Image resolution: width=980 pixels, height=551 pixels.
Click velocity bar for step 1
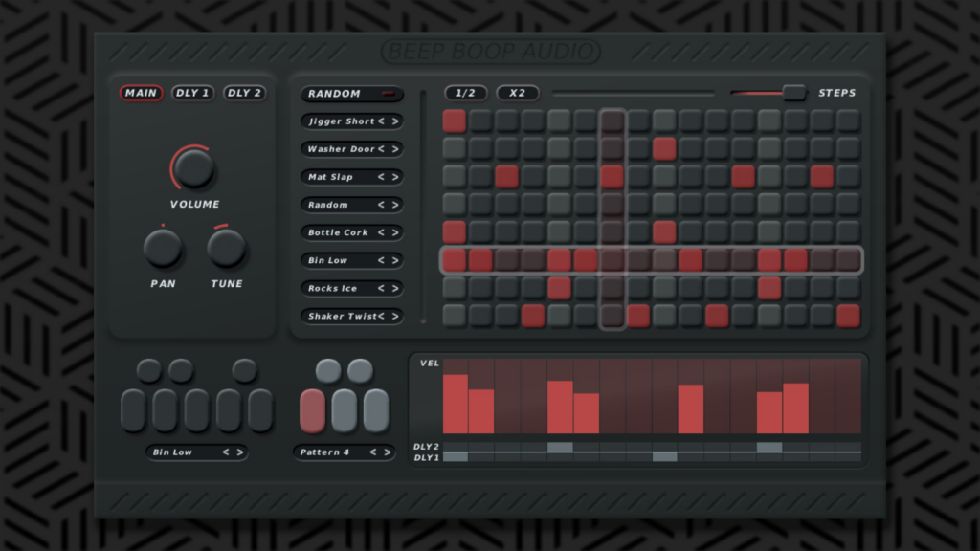click(x=455, y=404)
